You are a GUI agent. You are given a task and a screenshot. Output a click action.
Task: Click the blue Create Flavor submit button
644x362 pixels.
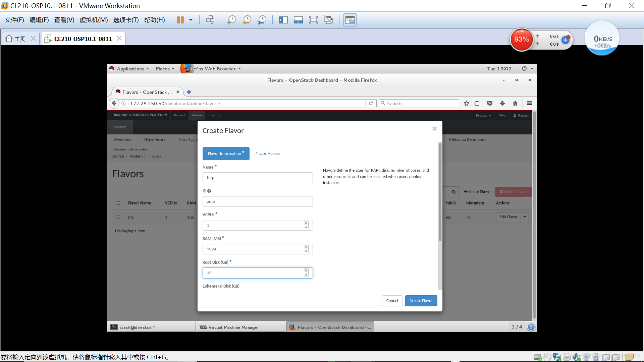pyautogui.click(x=421, y=301)
